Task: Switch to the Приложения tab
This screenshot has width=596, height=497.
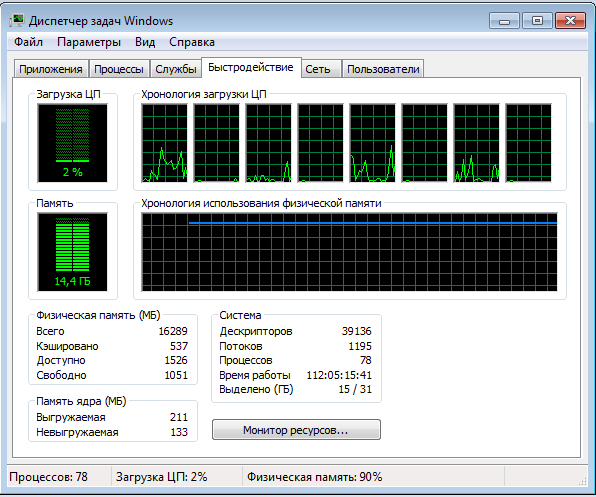Action: 51,69
